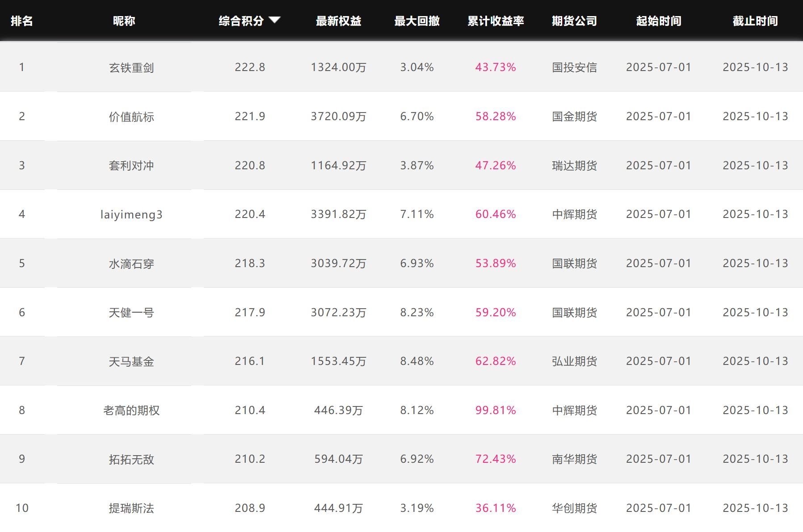Select the nickname 套利对冲
The image size is (803, 532).
coord(131,166)
